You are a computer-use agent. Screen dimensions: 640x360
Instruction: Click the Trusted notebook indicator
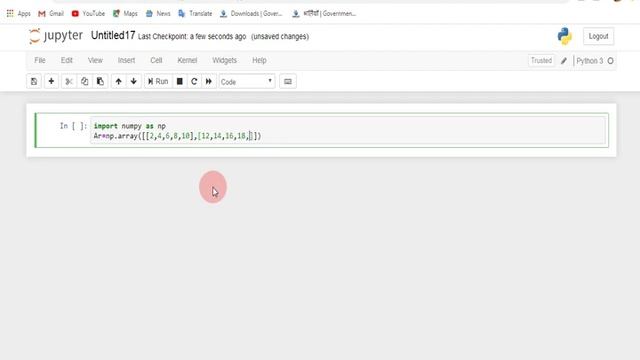point(541,60)
